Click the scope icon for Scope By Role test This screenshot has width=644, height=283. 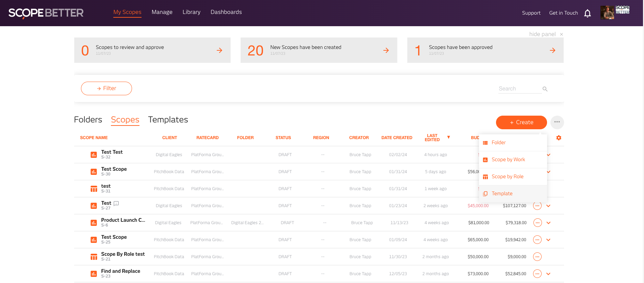point(94,257)
